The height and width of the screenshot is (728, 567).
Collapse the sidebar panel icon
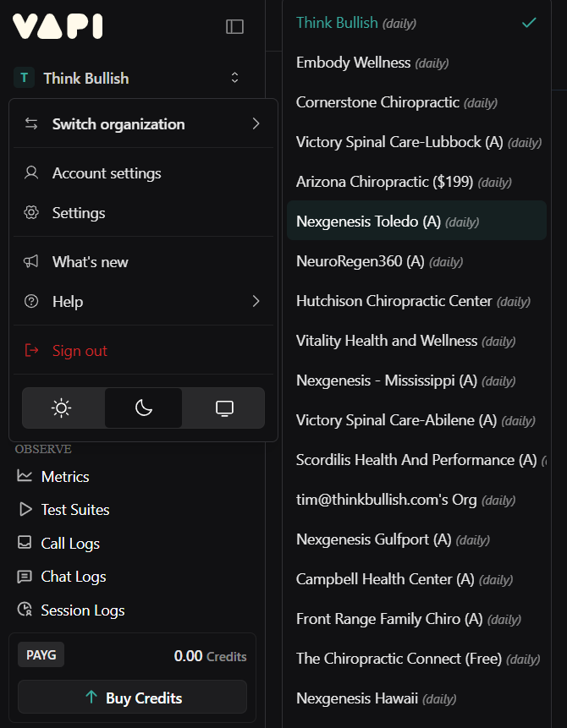[x=234, y=26]
